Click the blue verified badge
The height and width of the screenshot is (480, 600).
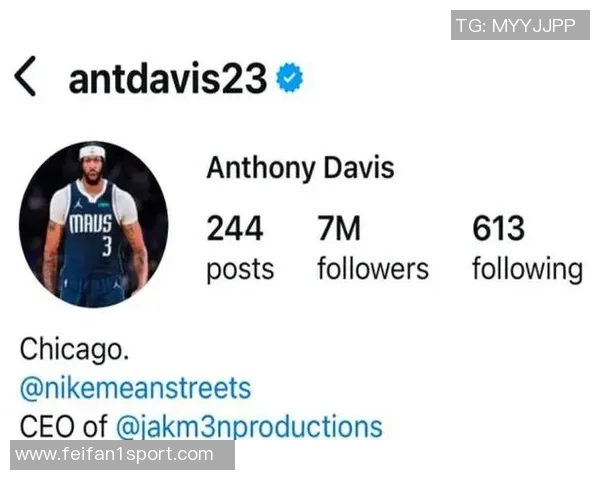pos(290,77)
